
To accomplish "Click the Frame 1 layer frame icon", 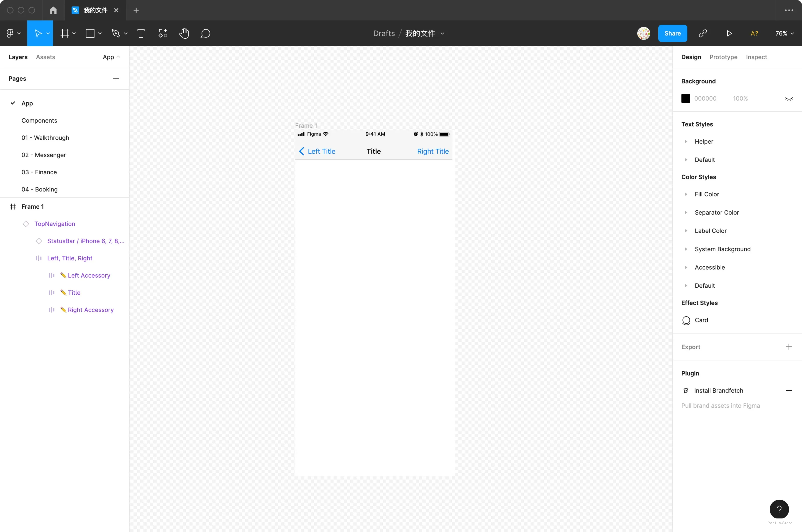I will pyautogui.click(x=13, y=207).
